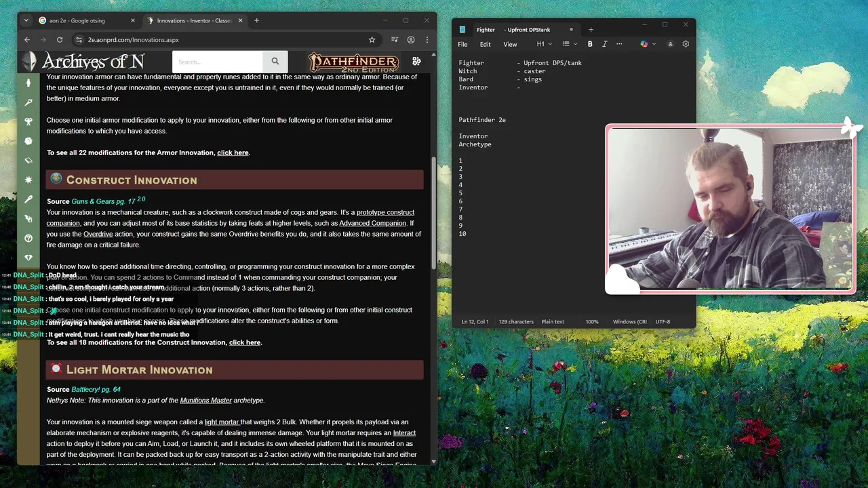This screenshot has height=488, width=868.
Task: Click 'Plain text' in Notepad status bar
Action: [553, 322]
